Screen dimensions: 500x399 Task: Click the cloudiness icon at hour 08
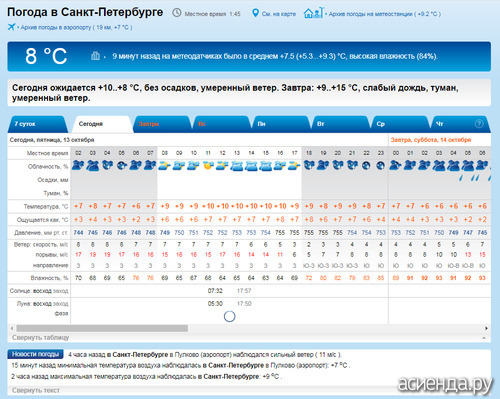pyautogui.click(x=164, y=165)
